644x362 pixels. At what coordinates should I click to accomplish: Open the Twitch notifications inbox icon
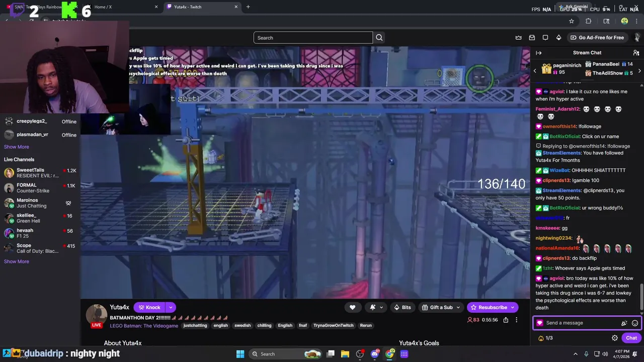pos(532,38)
